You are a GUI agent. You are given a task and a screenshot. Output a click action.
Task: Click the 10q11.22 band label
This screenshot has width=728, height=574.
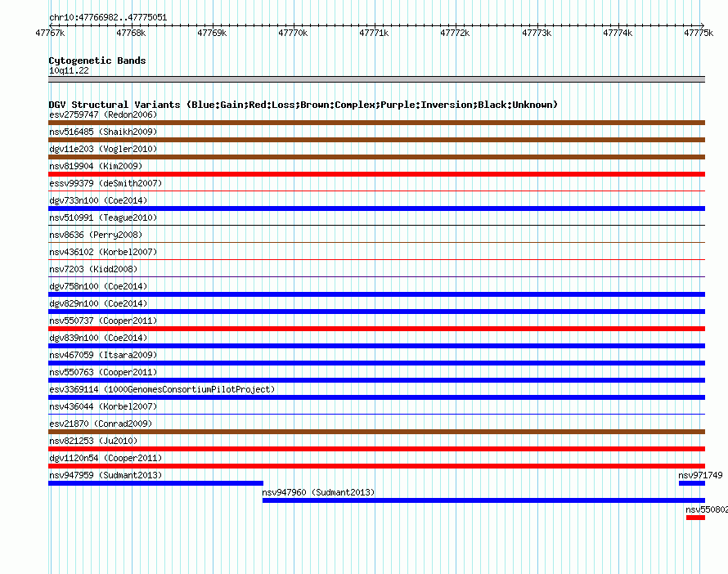click(69, 70)
